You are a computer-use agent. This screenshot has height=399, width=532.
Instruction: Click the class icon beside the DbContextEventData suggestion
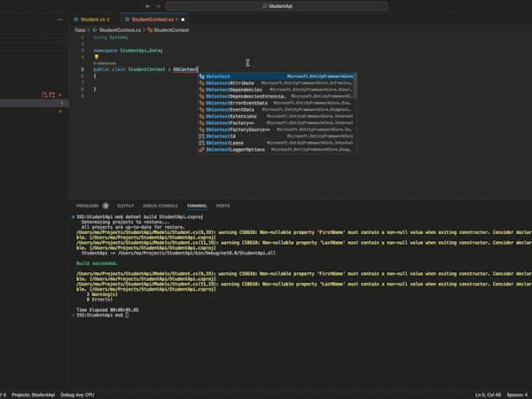click(202, 110)
